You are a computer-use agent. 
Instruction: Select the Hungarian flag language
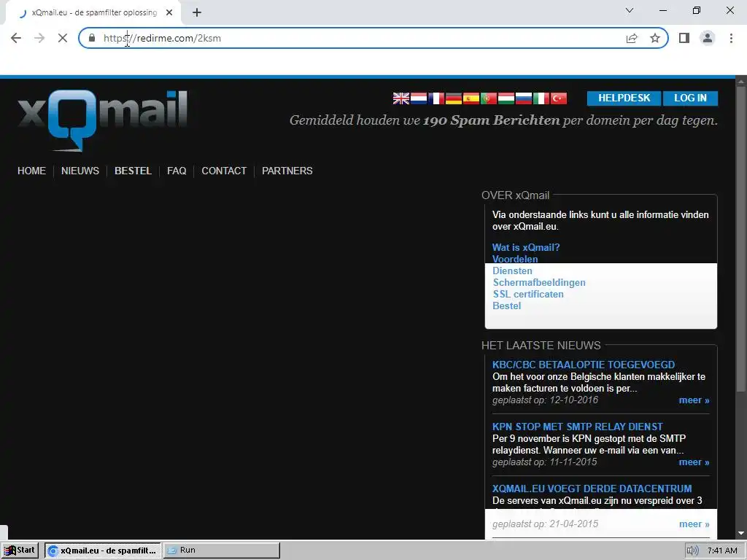(x=506, y=98)
